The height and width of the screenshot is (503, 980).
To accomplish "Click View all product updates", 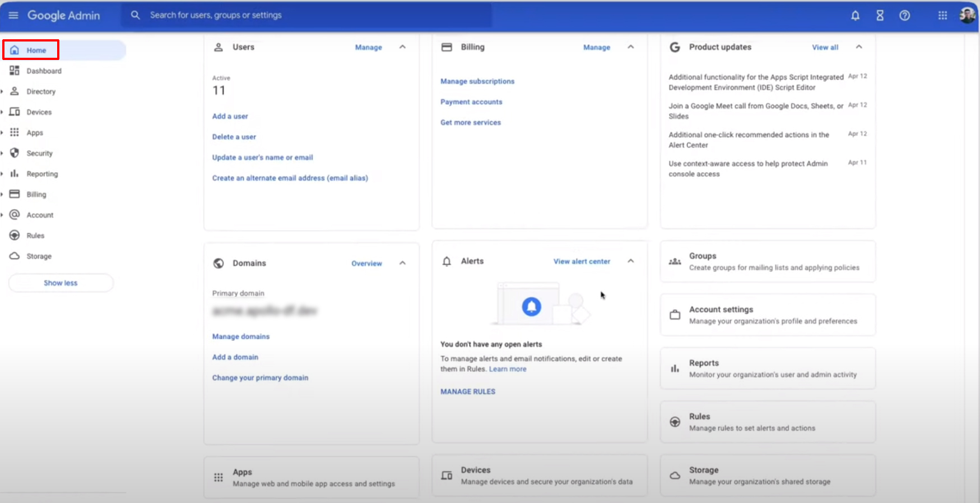I will [825, 48].
